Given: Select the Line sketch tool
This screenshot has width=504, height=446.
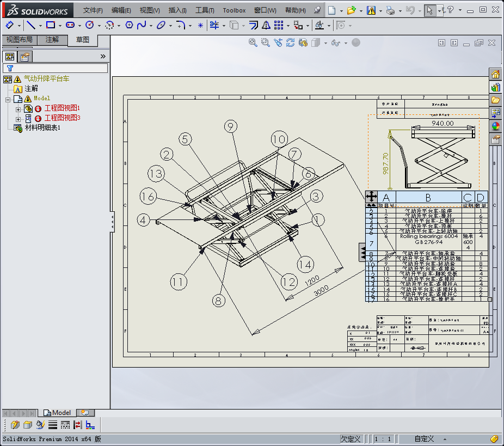Looking at the screenshot, I should (31, 25).
